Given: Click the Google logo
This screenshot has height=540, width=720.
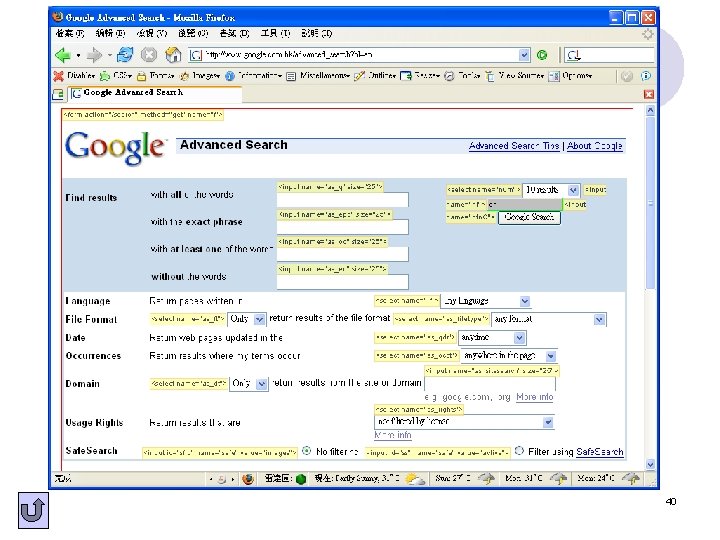Looking at the screenshot, I should click(115, 147).
